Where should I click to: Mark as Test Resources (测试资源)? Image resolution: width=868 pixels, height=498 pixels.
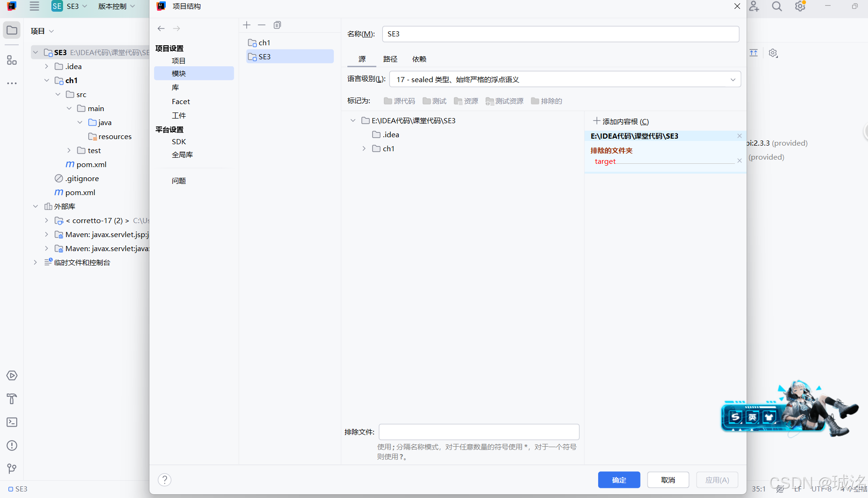pyautogui.click(x=504, y=101)
